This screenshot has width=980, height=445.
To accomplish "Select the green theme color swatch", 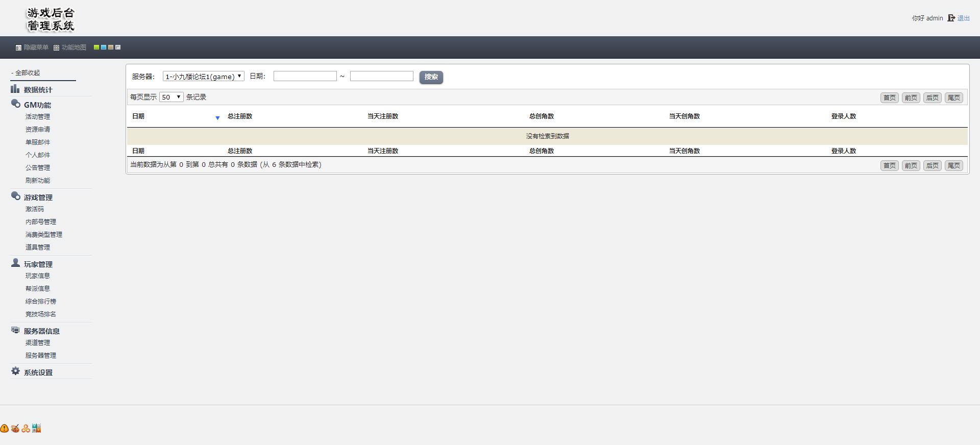I will click(96, 47).
